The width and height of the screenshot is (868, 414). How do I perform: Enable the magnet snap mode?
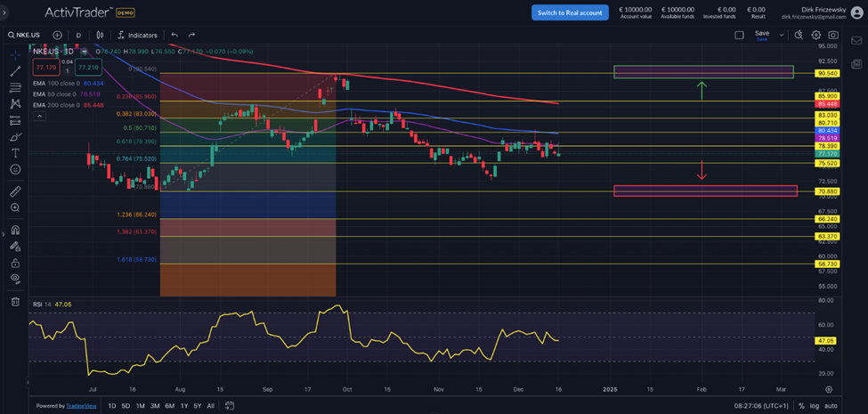[x=15, y=231]
